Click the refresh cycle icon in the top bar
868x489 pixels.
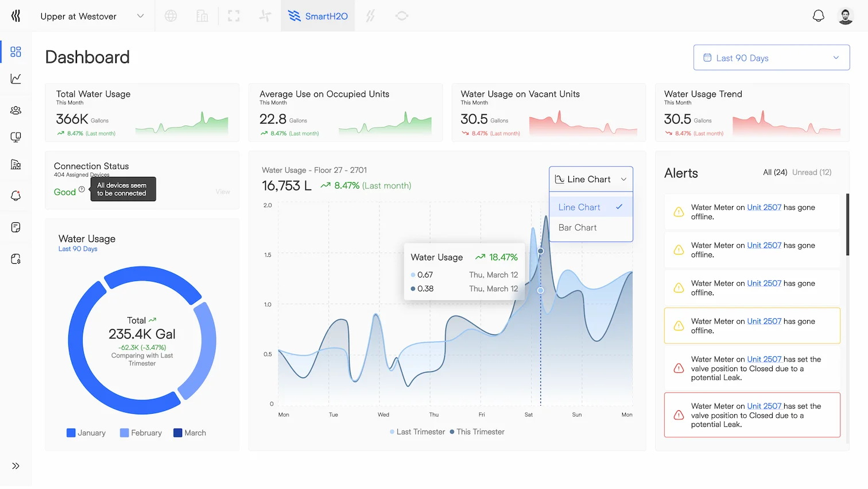tap(402, 16)
